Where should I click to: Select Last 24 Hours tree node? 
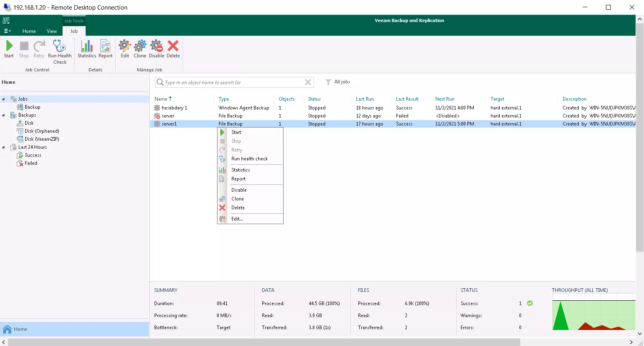click(x=32, y=147)
